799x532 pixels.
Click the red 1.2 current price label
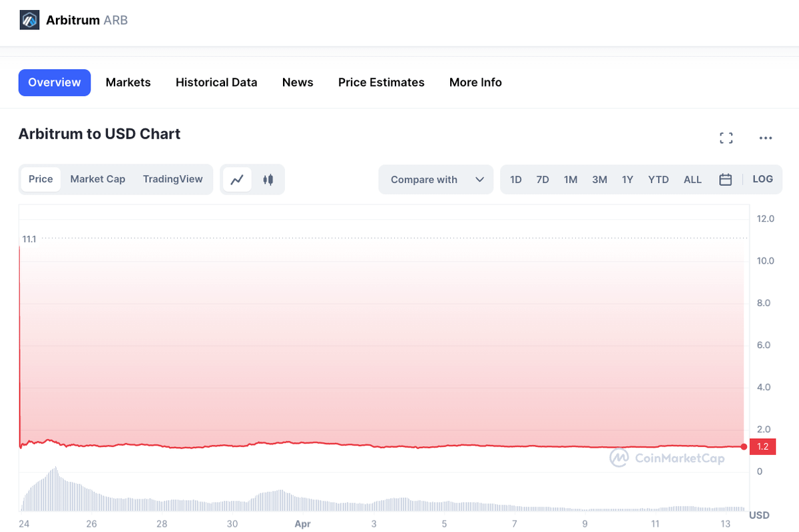(762, 447)
